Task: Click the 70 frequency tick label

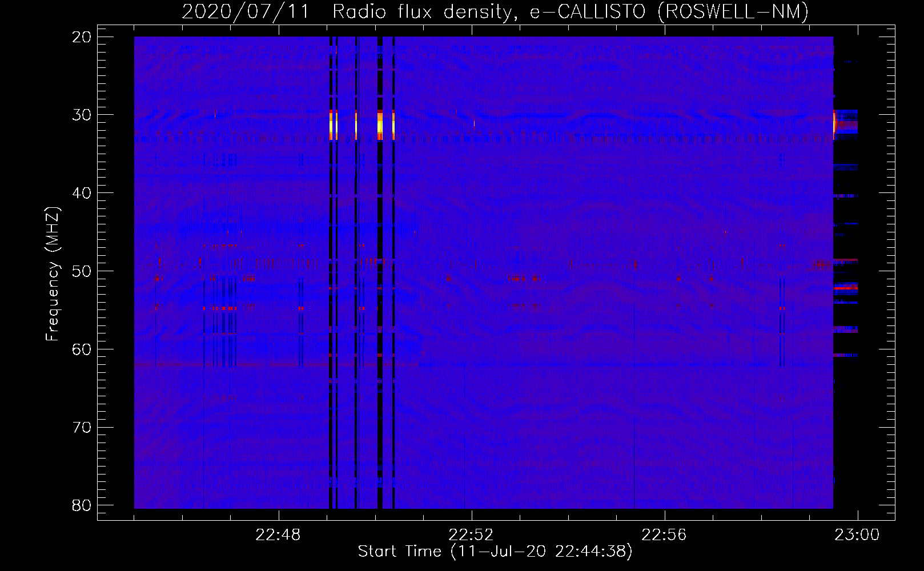Action: click(x=82, y=428)
